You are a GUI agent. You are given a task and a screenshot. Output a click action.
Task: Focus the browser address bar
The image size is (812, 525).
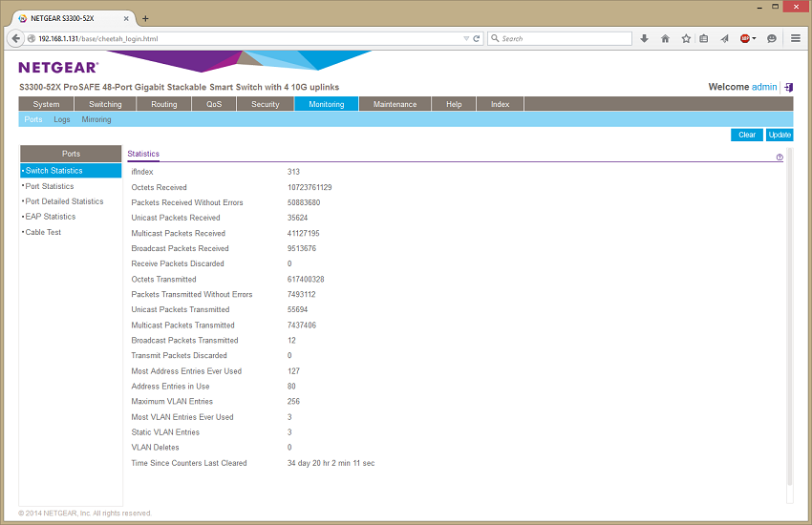click(248, 38)
